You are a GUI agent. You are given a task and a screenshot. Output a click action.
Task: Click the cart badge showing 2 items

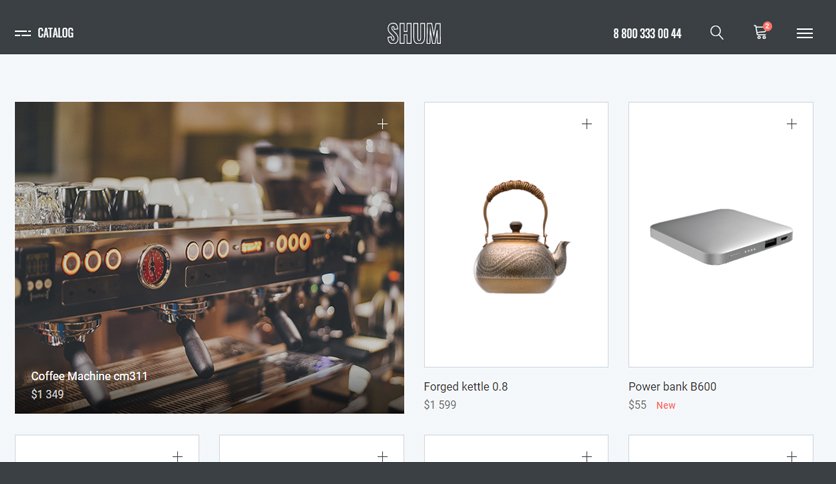pyautogui.click(x=767, y=26)
